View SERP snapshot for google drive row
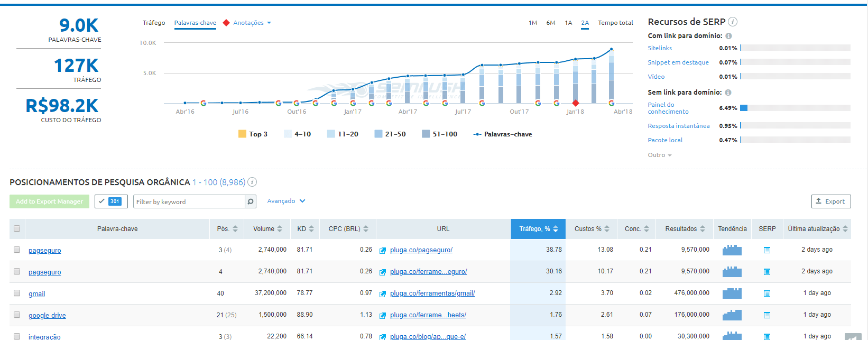This screenshot has width=868, height=340. click(x=767, y=315)
